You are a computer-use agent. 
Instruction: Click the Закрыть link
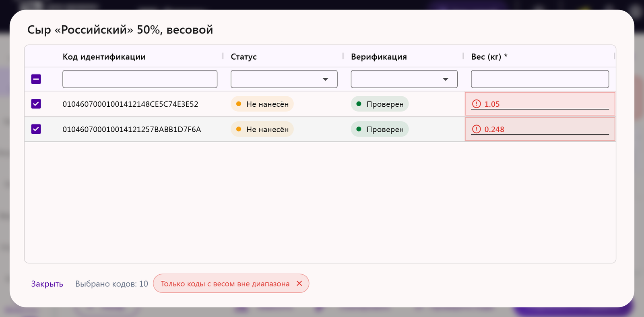pyautogui.click(x=47, y=284)
